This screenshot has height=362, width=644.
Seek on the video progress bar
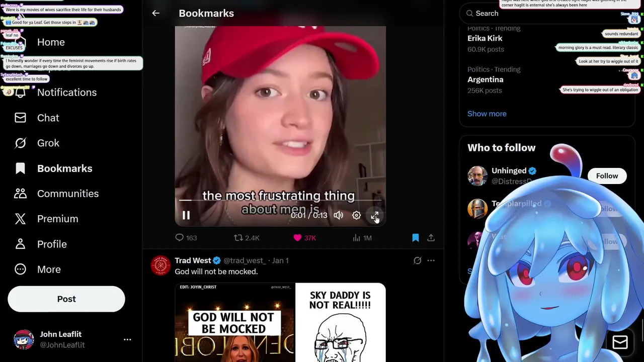[280, 200]
